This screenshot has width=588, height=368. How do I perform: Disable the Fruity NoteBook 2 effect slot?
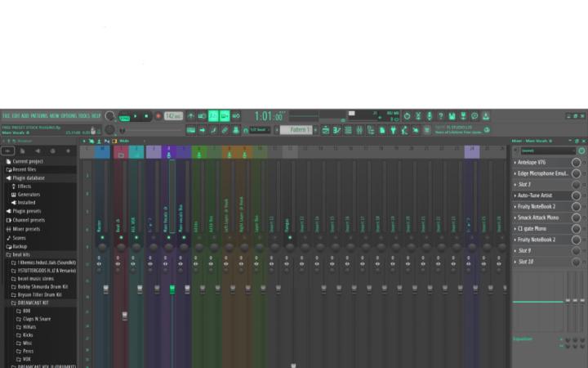[x=576, y=207]
